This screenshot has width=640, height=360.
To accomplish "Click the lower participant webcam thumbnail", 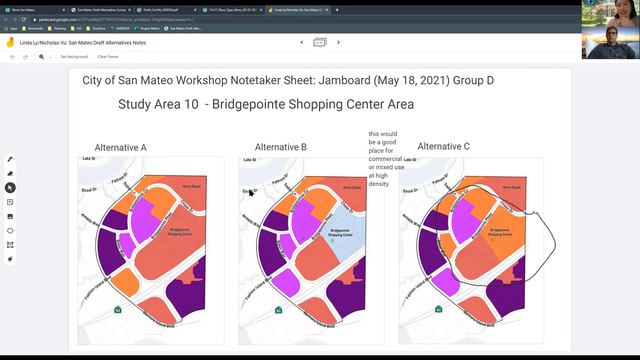I will click(x=611, y=43).
